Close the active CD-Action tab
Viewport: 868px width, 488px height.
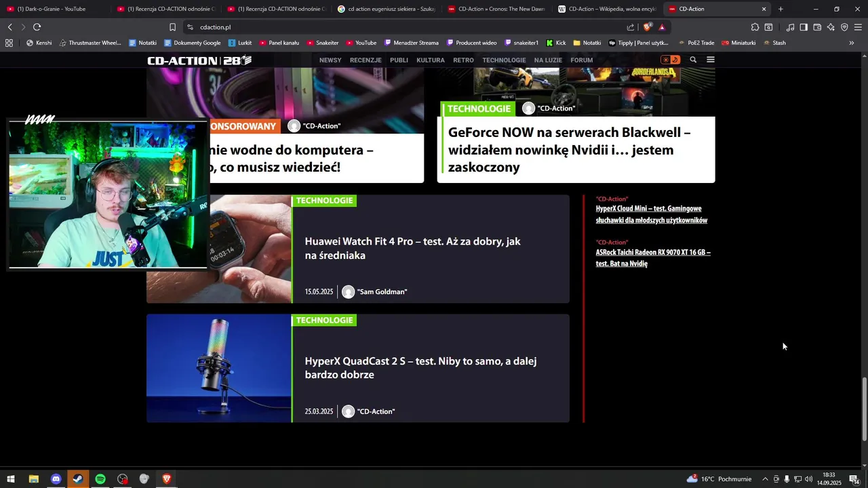pos(764,9)
